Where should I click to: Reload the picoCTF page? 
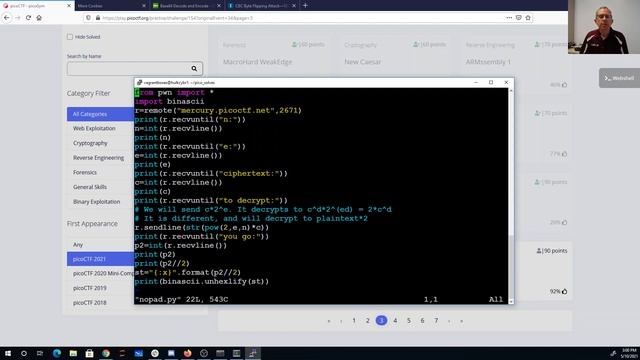(x=28, y=18)
